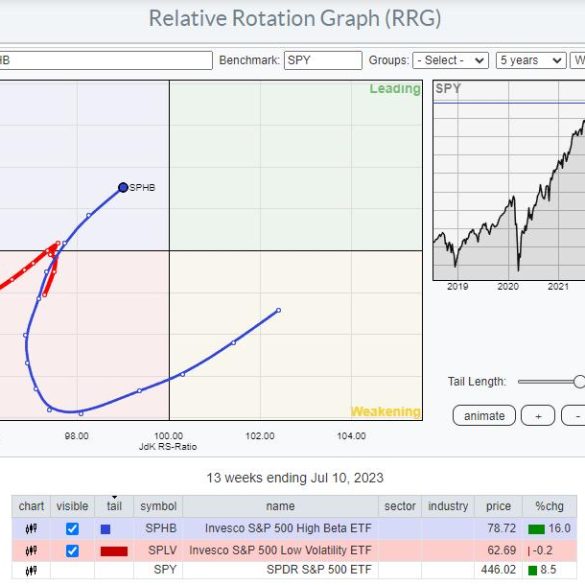585x585 pixels.
Task: Click Invesco S&P 500 Low Volatility ETF name
Action: (x=281, y=550)
